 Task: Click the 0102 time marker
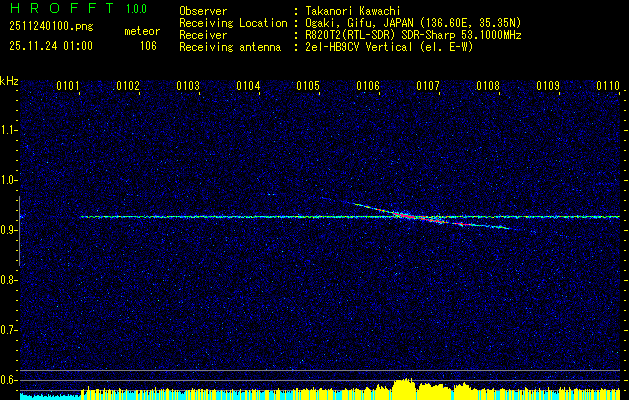[x=128, y=86]
